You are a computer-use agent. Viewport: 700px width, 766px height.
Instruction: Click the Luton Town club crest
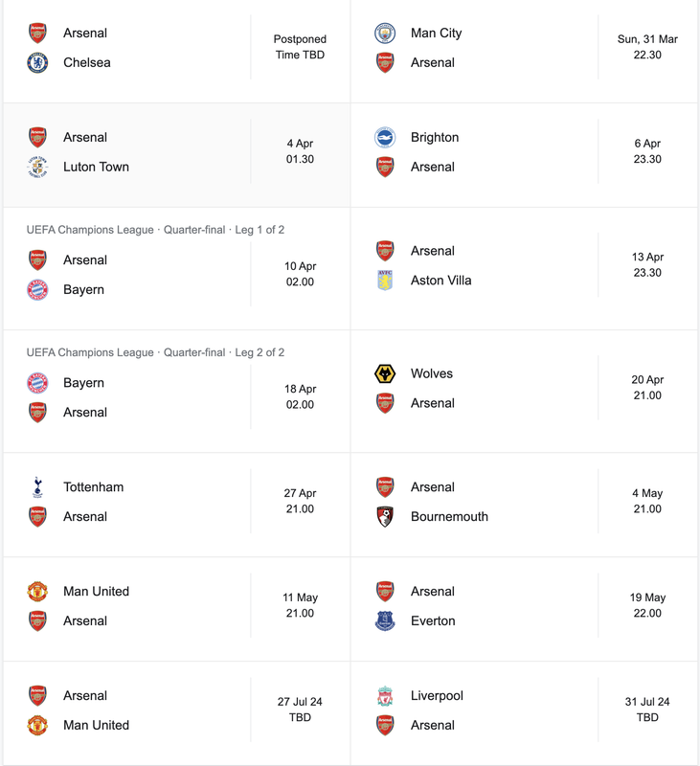(x=37, y=167)
